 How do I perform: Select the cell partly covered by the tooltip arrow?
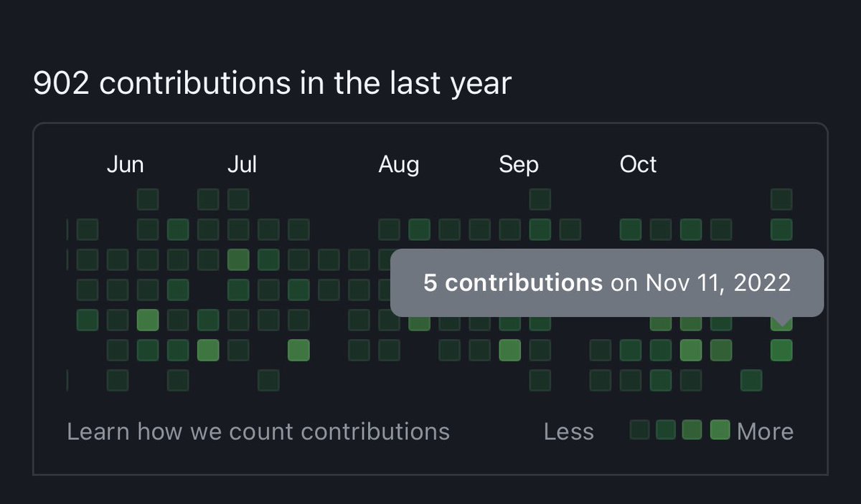(781, 325)
